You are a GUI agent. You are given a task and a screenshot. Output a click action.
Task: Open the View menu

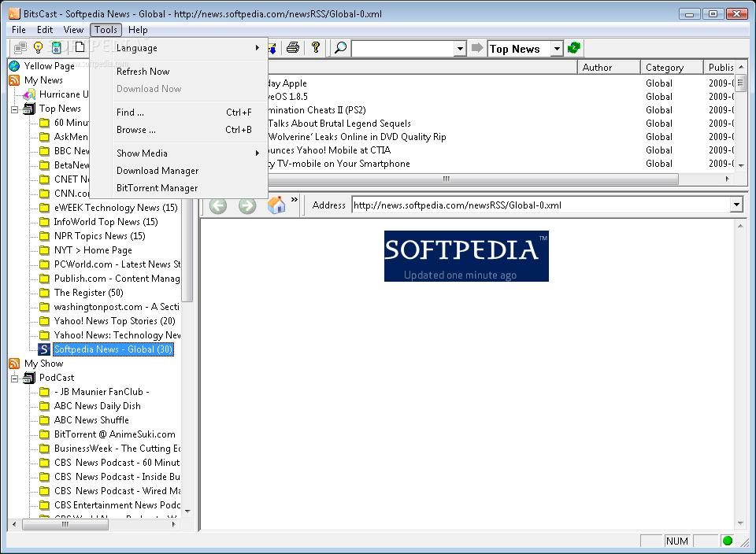[73, 30]
